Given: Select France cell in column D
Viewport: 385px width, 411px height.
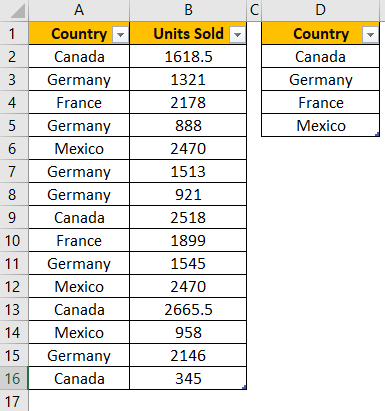Looking at the screenshot, I should click(321, 102).
